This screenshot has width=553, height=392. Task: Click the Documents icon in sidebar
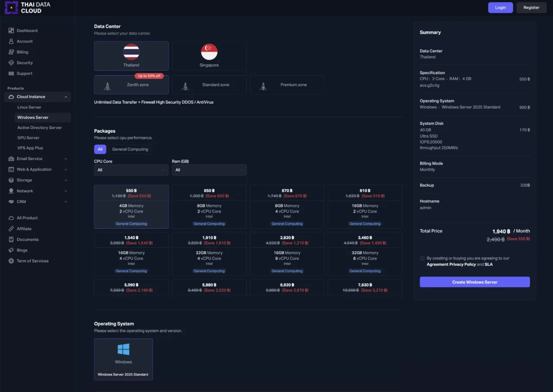click(11, 239)
